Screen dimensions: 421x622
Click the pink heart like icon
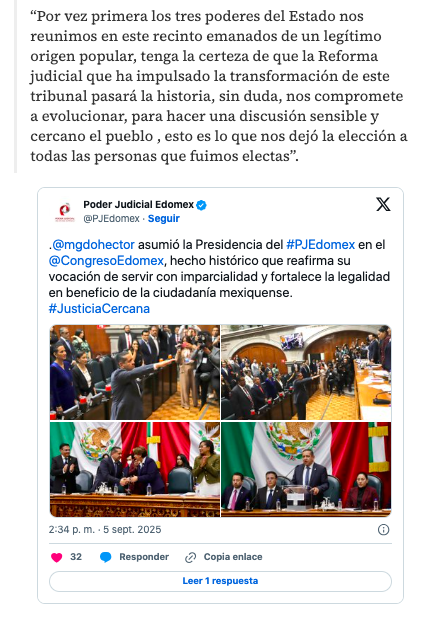click(57, 557)
